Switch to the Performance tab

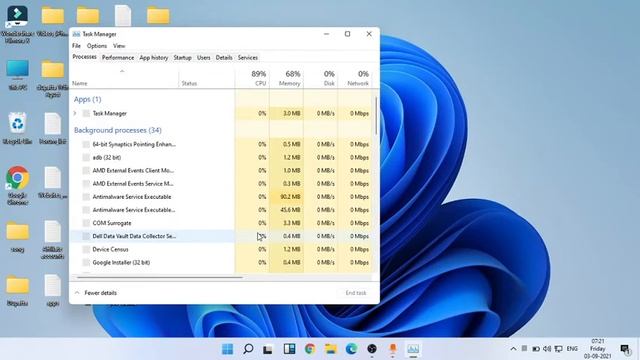[118, 58]
